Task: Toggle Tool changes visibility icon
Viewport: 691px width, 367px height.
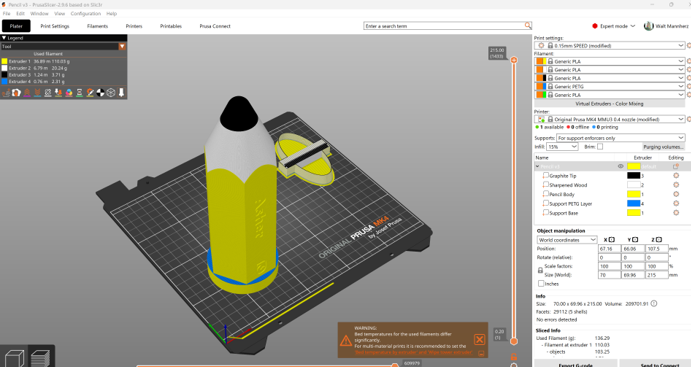Action: 59,93
